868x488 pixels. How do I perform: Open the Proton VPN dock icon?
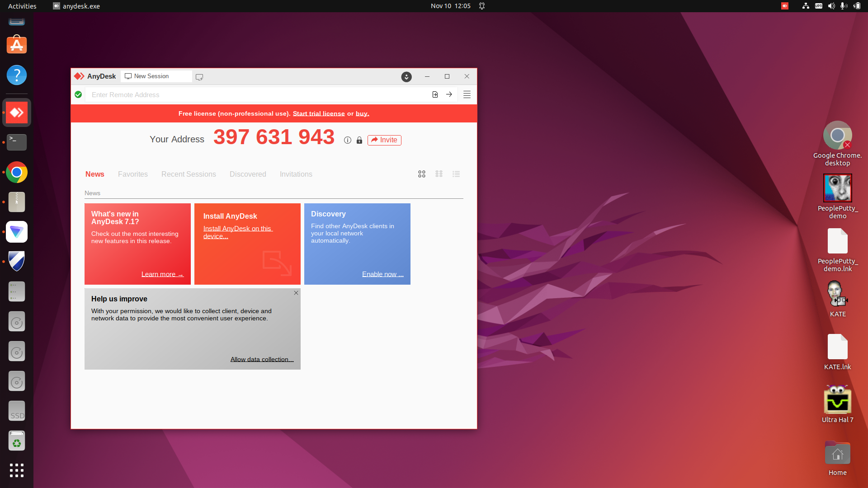tap(17, 232)
